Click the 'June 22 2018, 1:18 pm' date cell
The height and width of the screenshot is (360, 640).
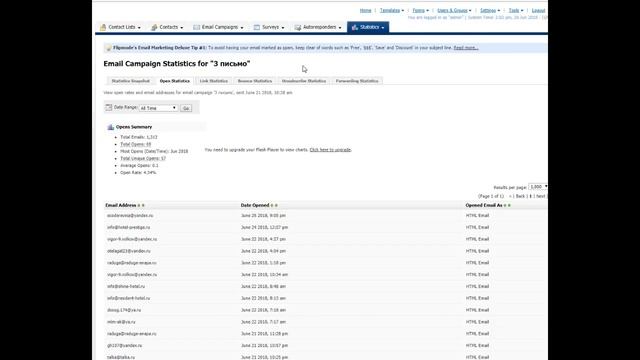click(x=263, y=263)
